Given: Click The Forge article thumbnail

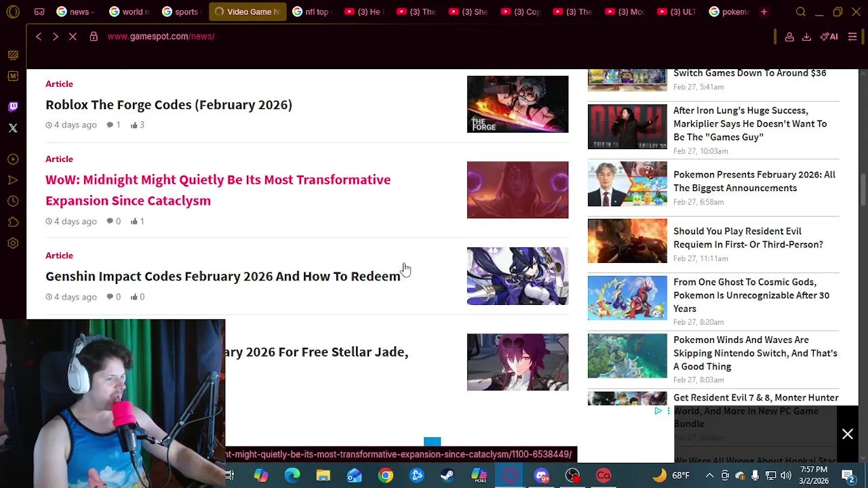Looking at the screenshot, I should [517, 104].
